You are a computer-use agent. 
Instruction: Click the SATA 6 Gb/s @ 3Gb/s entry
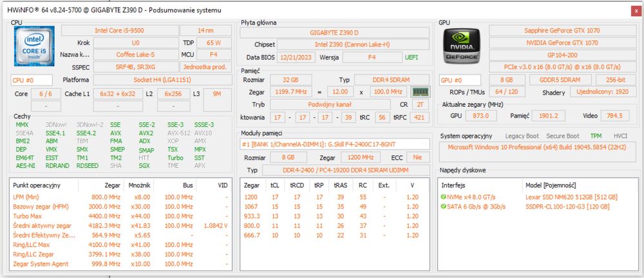point(477,207)
